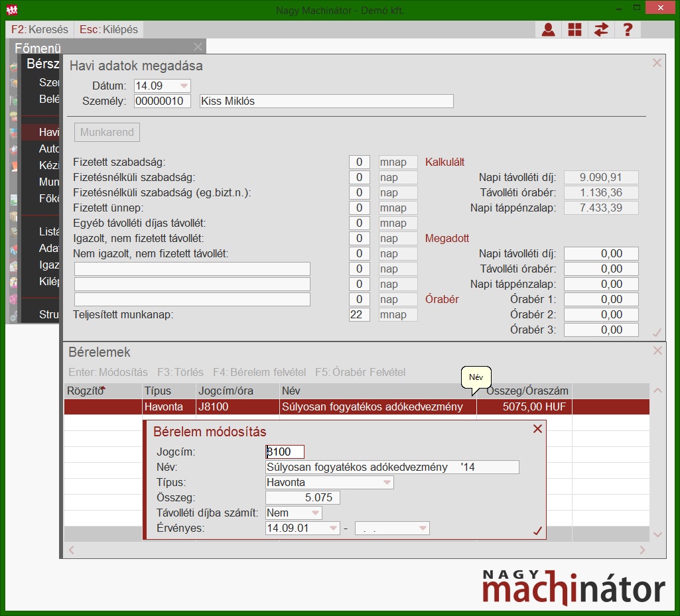680x616 pixels.
Task: Open the grid windows icon in toolbar
Action: [575, 29]
